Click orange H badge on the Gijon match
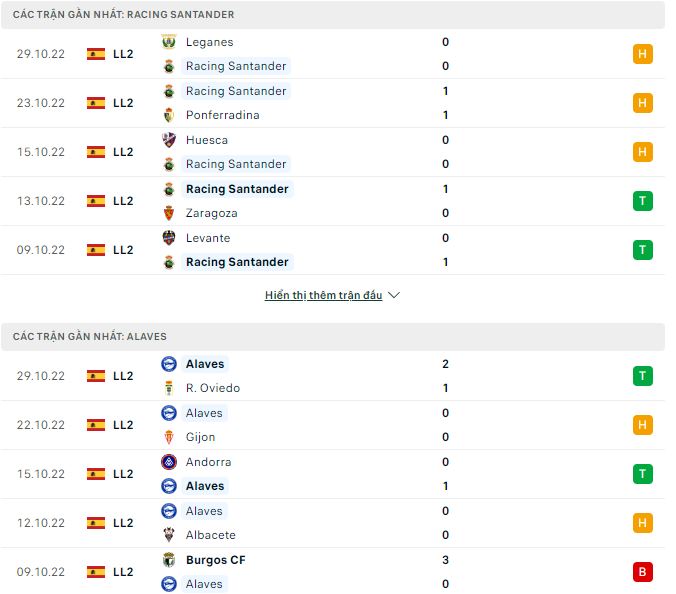This screenshot has height=594, width=676. click(642, 425)
